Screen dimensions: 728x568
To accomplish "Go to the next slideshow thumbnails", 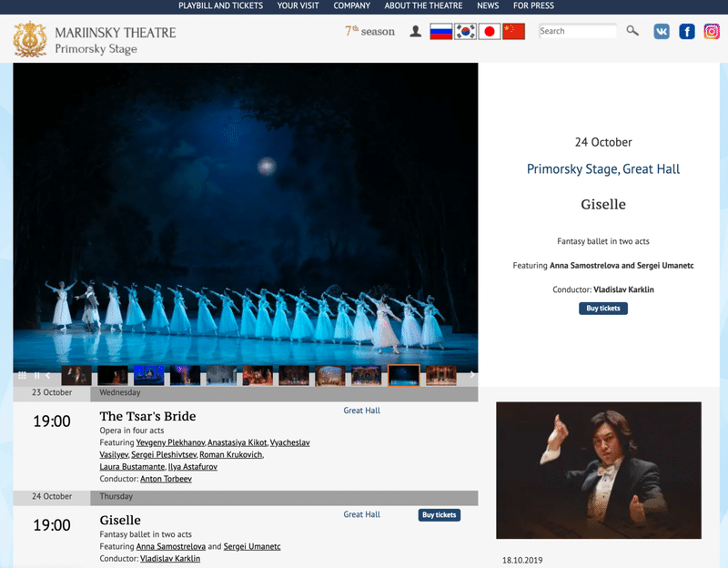I will pyautogui.click(x=472, y=375).
